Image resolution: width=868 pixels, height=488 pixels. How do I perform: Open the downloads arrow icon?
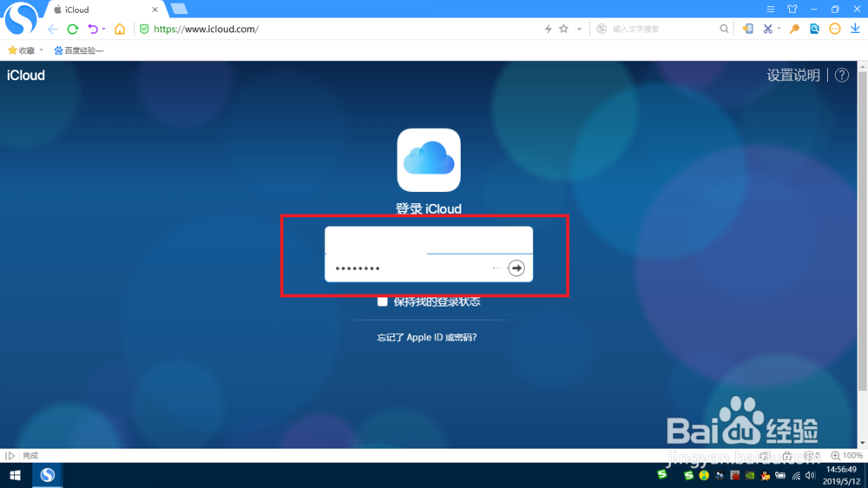point(855,29)
